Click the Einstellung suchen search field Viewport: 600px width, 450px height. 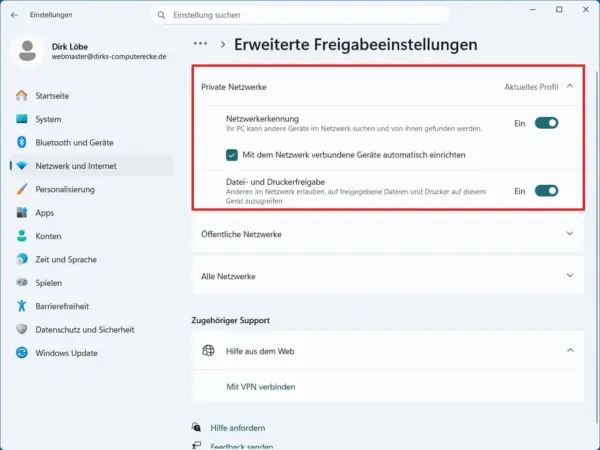click(x=300, y=15)
